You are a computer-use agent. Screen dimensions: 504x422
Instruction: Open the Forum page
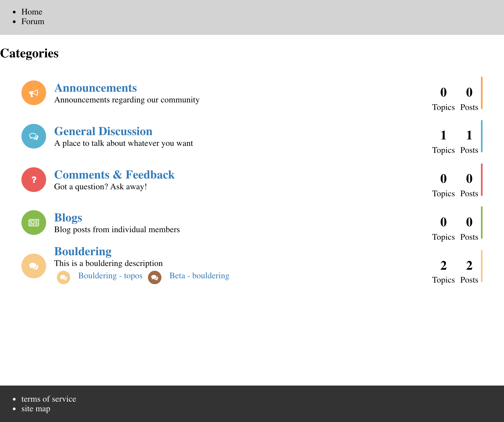pyautogui.click(x=33, y=21)
